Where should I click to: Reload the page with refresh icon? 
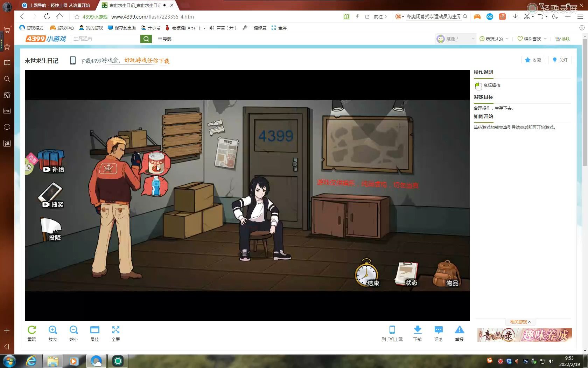[x=47, y=16]
